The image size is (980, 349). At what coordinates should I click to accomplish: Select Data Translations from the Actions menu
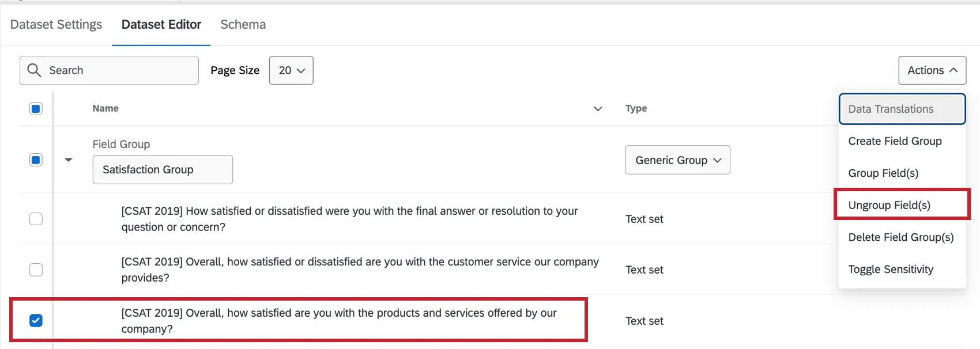click(x=891, y=109)
